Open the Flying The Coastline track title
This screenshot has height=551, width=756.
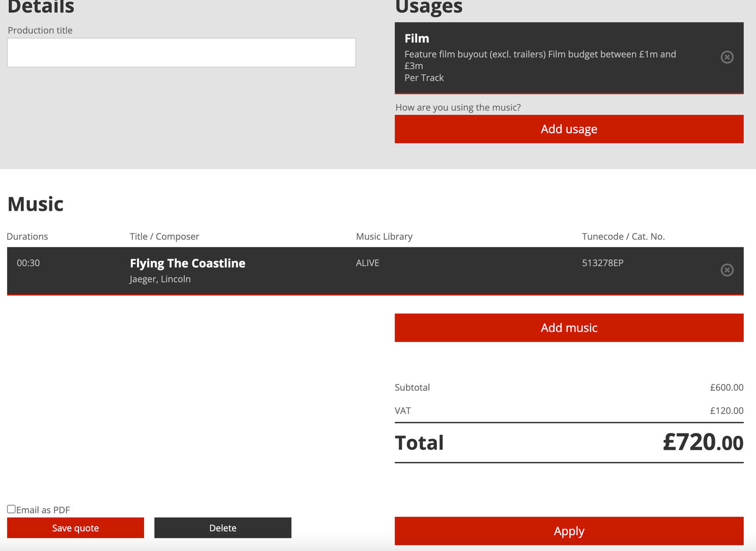pos(187,264)
